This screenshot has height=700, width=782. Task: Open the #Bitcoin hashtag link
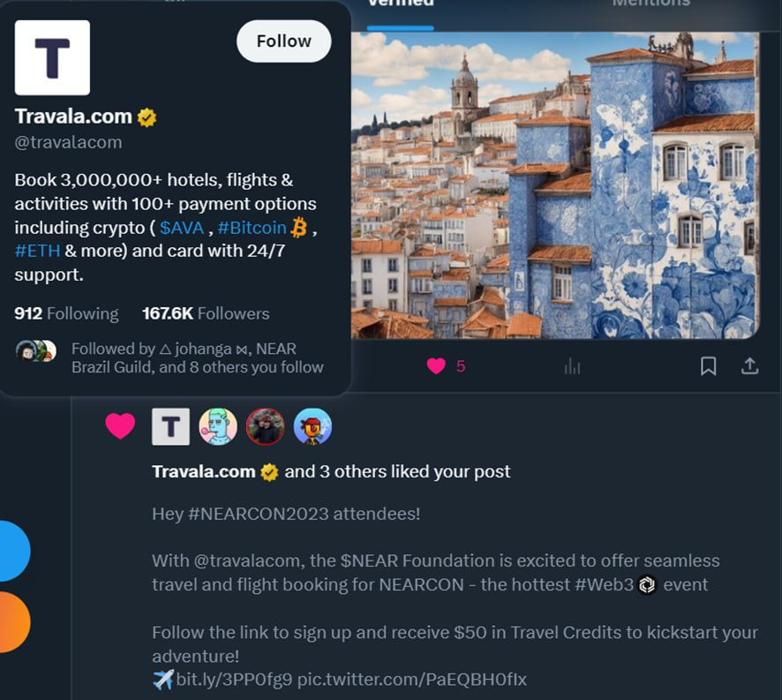[252, 228]
